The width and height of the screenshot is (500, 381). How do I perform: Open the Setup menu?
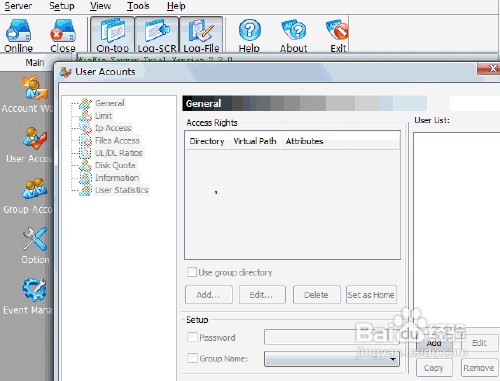coord(62,6)
